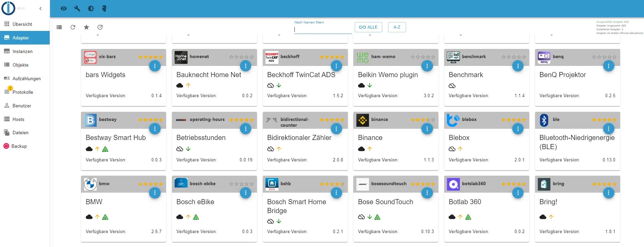The height and width of the screenshot is (247, 644).
Task: Open Dateien in the sidebar
Action: pos(25,133)
